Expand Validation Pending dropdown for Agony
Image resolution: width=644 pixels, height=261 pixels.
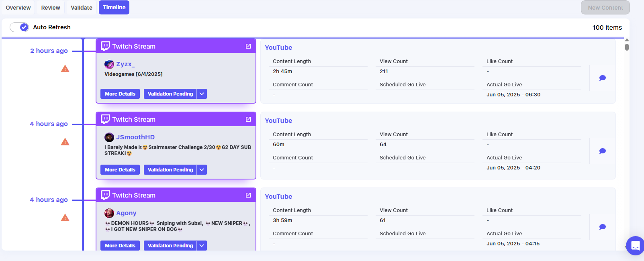tap(202, 246)
